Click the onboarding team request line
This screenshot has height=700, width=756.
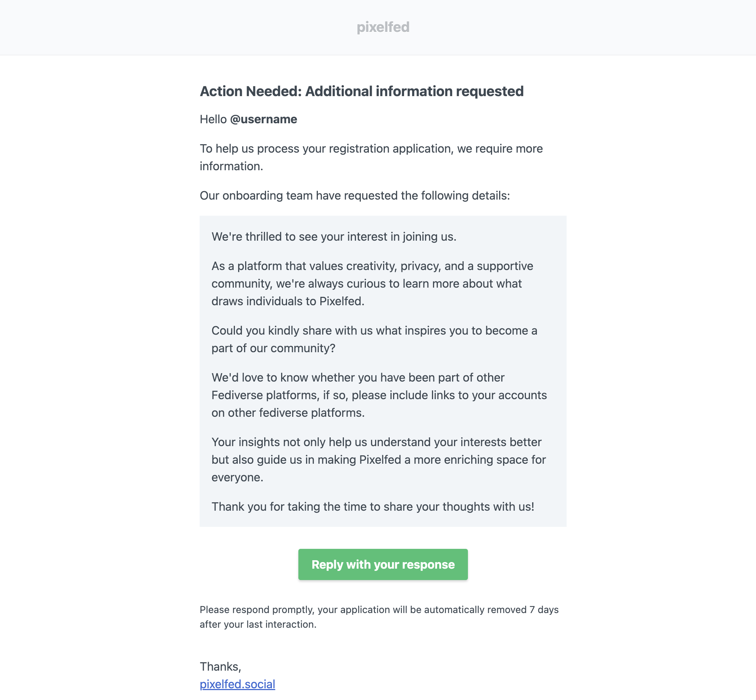(x=355, y=196)
